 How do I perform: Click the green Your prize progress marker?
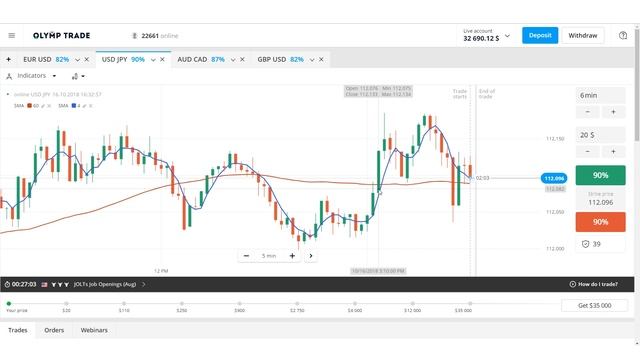[x=9, y=304]
